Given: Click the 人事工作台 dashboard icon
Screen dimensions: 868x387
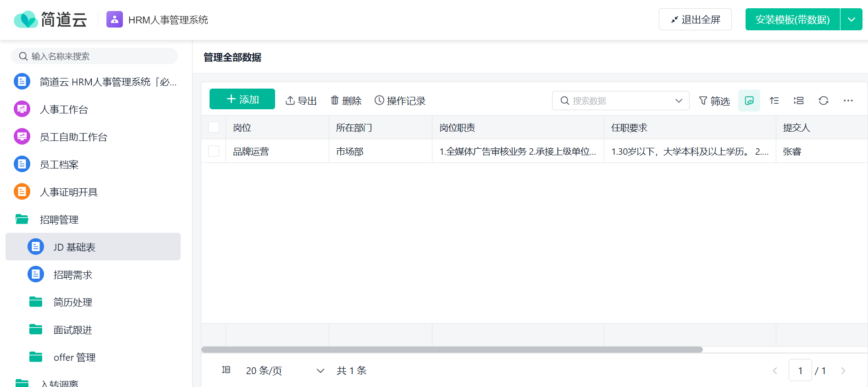Looking at the screenshot, I should (22, 109).
